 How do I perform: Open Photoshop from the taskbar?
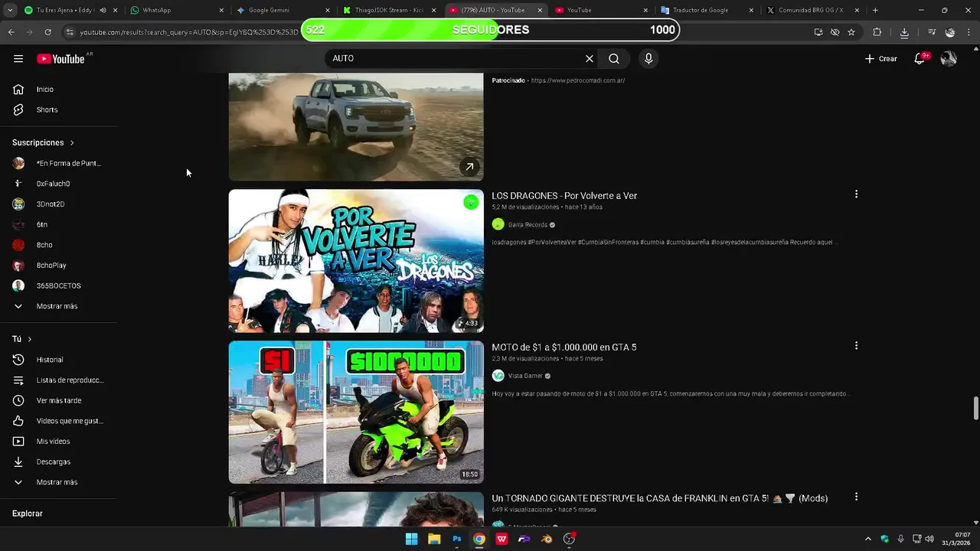(x=456, y=539)
